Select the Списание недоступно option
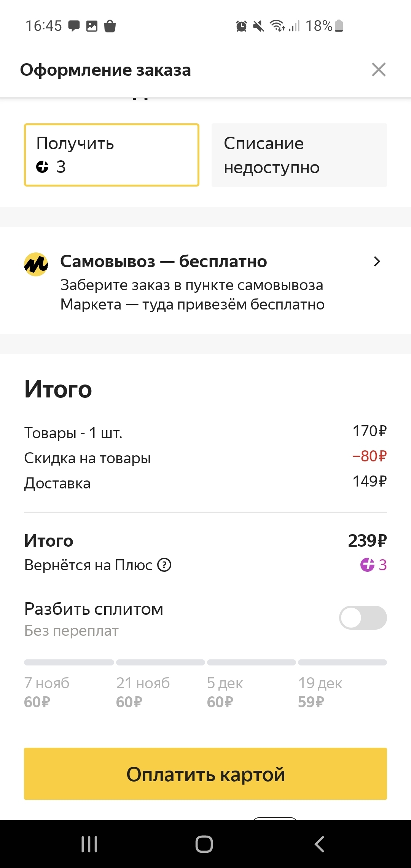Image resolution: width=411 pixels, height=868 pixels. 299,155
